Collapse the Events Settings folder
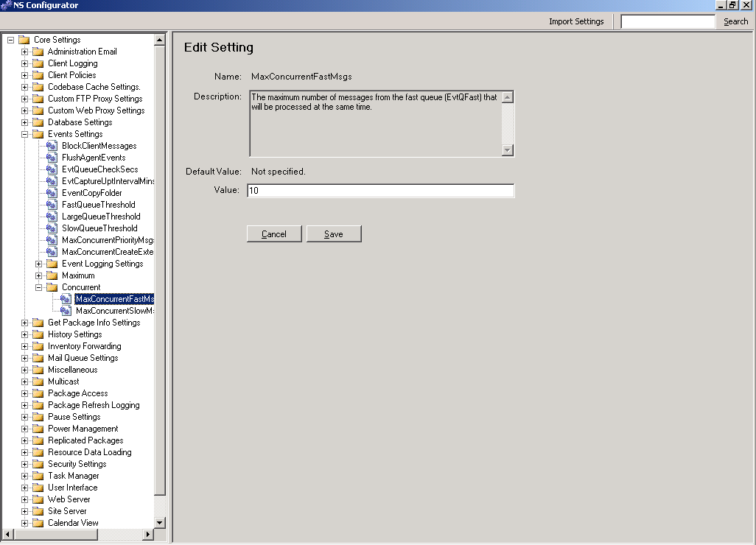The width and height of the screenshot is (756, 545). pos(25,134)
